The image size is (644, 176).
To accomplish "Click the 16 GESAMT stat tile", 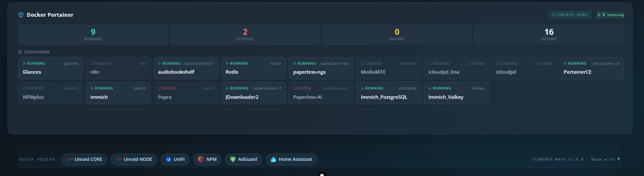I will pos(549,34).
